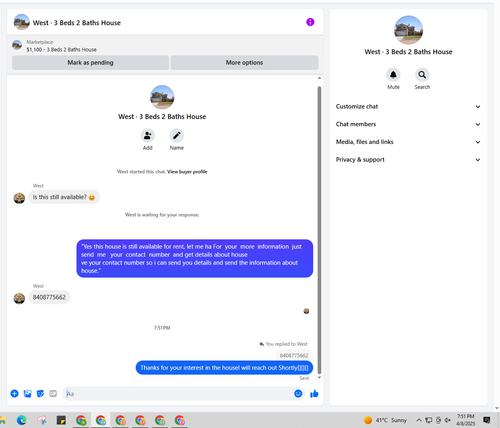Choose a sticker icon
500x428 pixels.
pos(40,394)
